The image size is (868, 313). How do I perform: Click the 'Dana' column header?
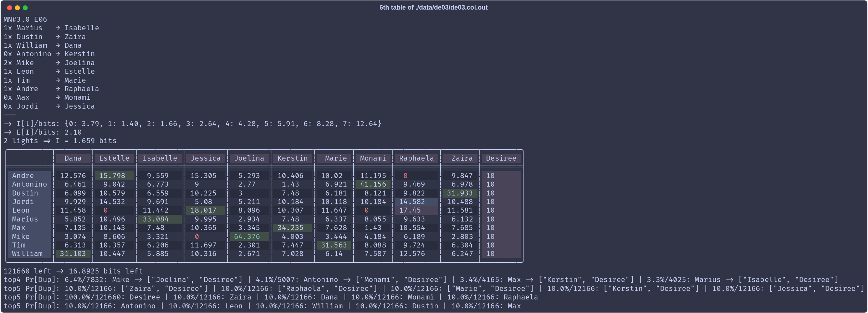pyautogui.click(x=73, y=158)
